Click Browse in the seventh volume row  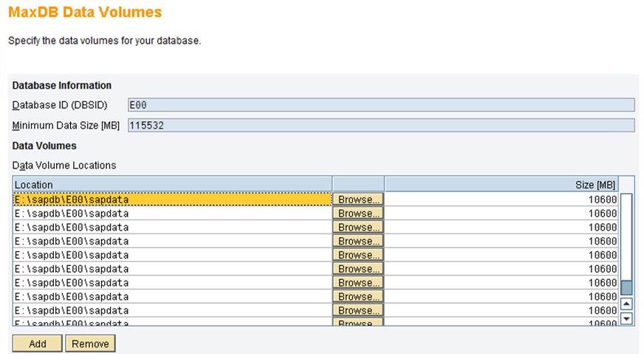(358, 283)
